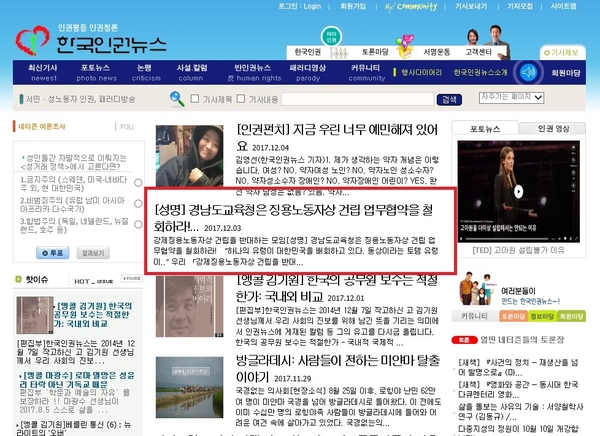Click the two reporters image in header
600x436 pixels.
coord(488,40)
